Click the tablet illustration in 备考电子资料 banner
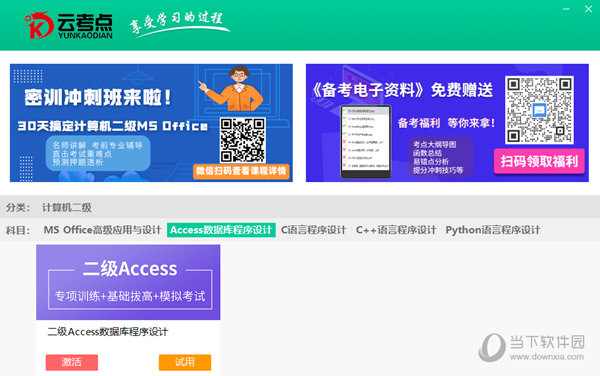 click(366, 142)
